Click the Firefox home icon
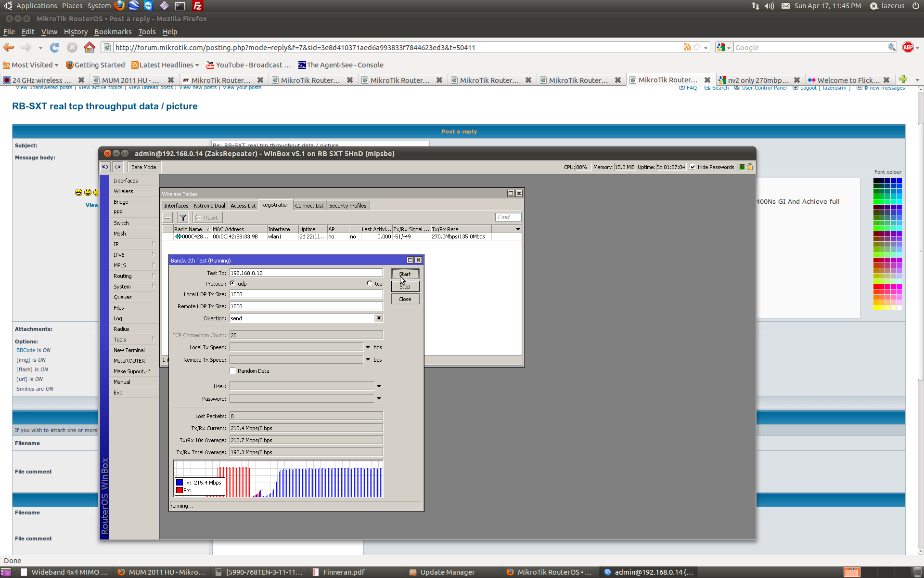This screenshot has width=924, height=578. [x=90, y=47]
